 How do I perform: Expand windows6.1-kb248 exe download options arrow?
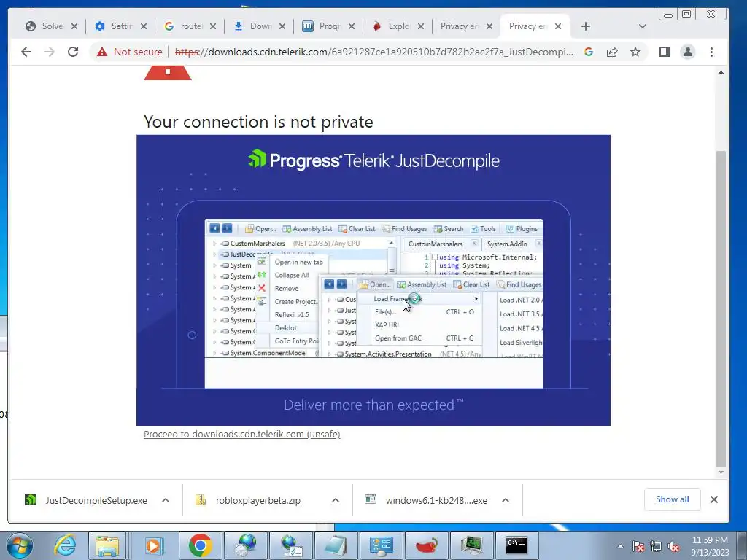[x=506, y=500]
